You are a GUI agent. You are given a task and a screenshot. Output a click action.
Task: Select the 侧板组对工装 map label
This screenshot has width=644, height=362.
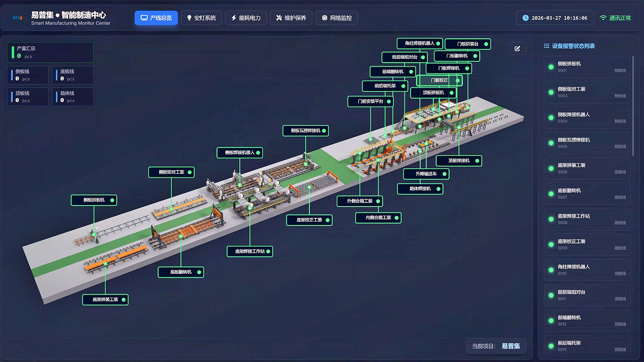coord(171,172)
